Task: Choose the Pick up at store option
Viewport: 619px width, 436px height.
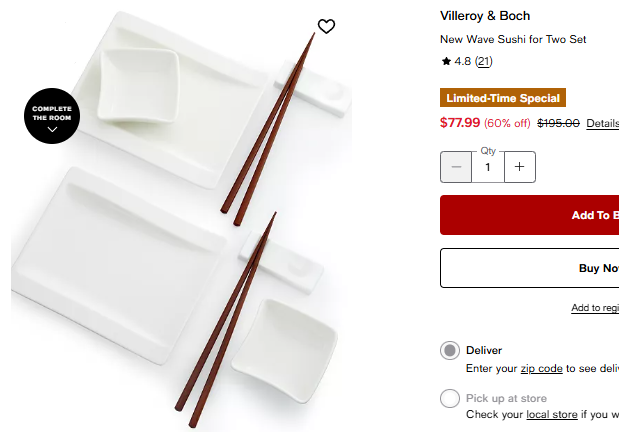Action: [x=451, y=399]
